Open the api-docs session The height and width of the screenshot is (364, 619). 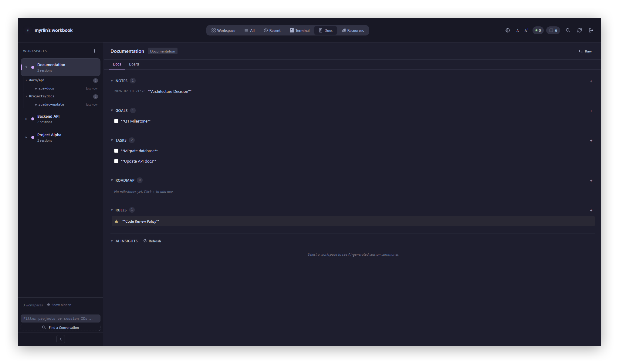point(61,89)
